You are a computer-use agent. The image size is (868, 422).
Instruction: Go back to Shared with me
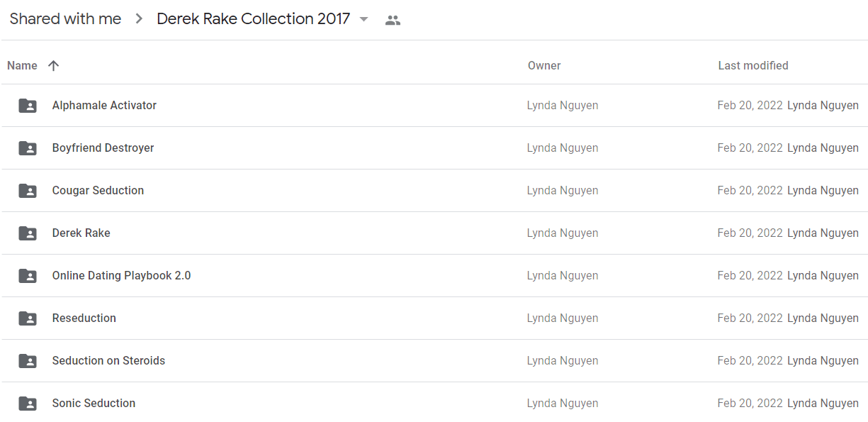pos(65,19)
